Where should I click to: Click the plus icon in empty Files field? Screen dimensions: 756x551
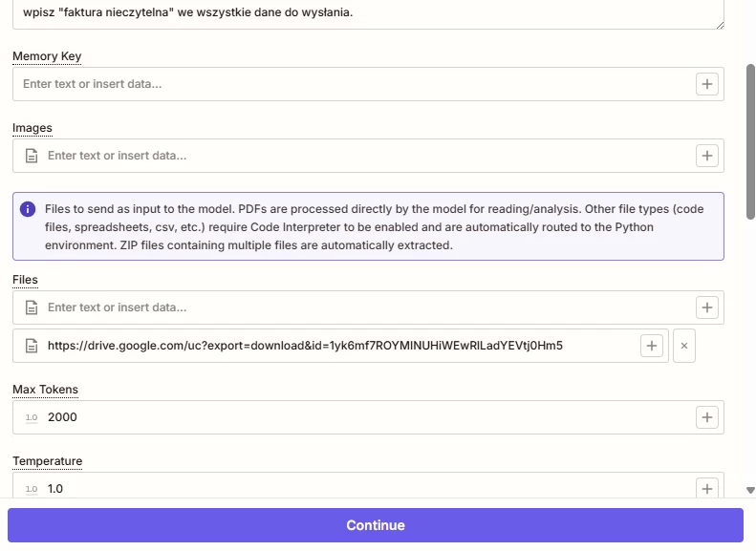tap(707, 307)
